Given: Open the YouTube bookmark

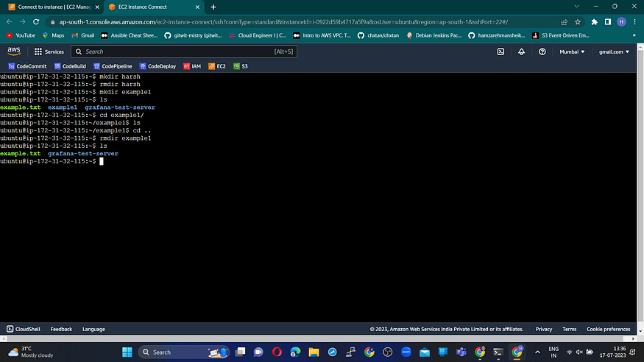Looking at the screenshot, I should pyautogui.click(x=21, y=35).
